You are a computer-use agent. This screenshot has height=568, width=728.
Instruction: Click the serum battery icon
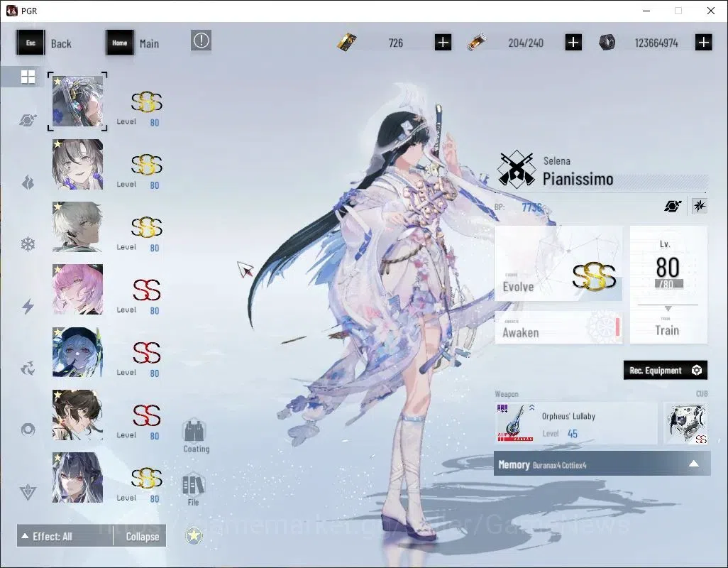[477, 43]
